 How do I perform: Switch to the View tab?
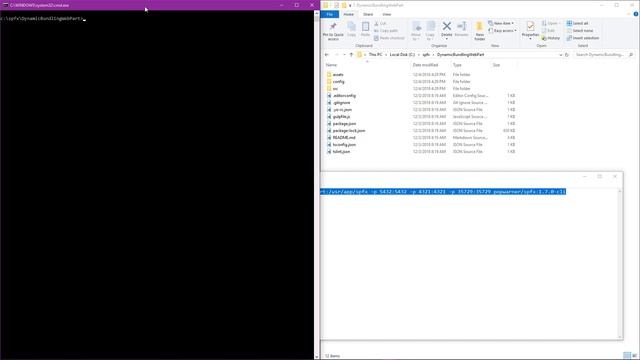point(387,14)
